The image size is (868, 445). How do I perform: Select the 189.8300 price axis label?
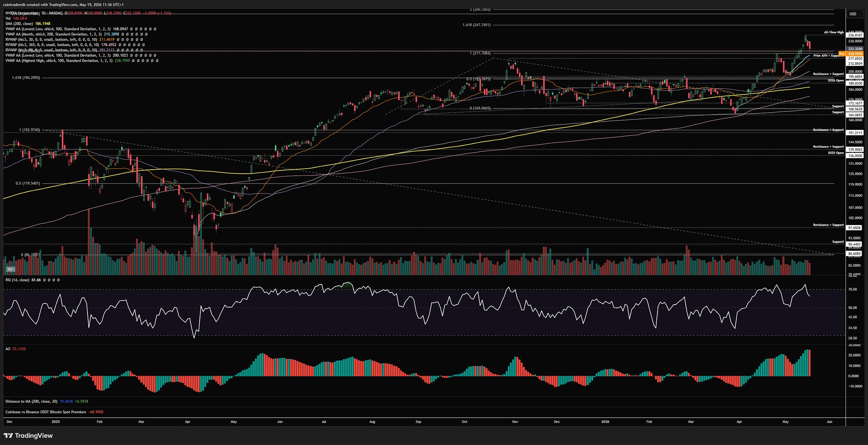point(855,84)
